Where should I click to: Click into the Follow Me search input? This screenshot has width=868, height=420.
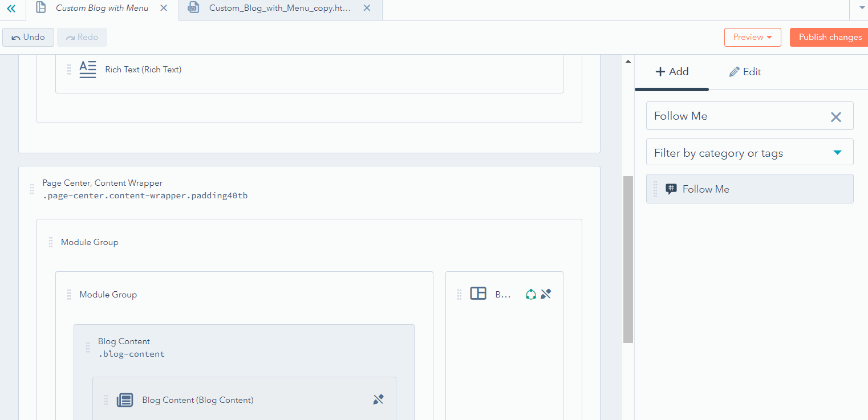pyautogui.click(x=736, y=116)
